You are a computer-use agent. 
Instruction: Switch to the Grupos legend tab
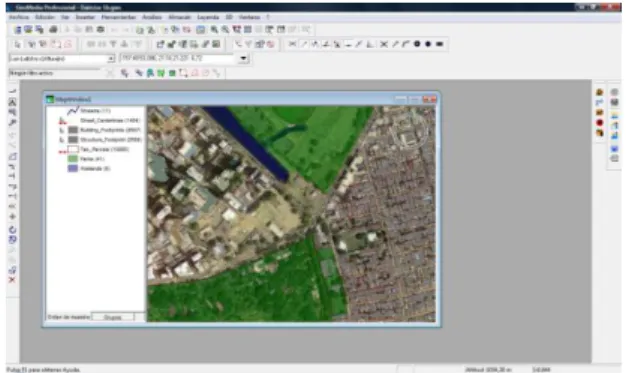click(113, 317)
